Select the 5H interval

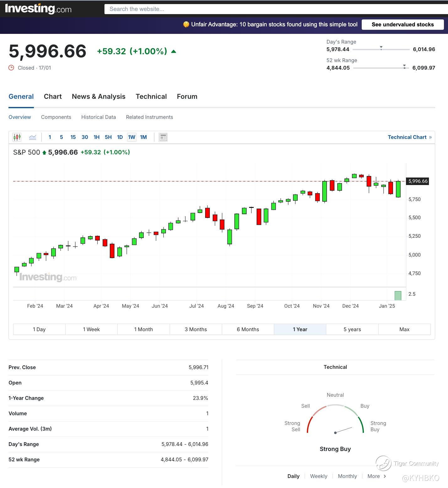[108, 137]
